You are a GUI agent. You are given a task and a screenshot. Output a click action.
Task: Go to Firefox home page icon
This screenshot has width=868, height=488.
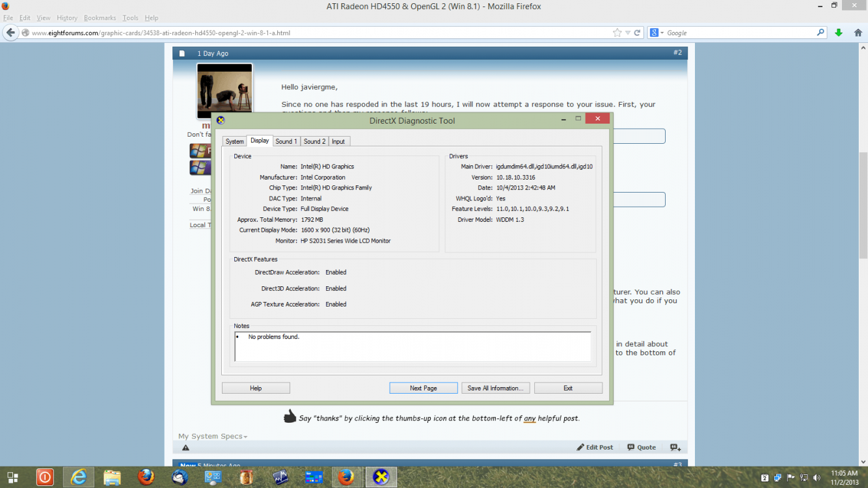click(x=858, y=33)
